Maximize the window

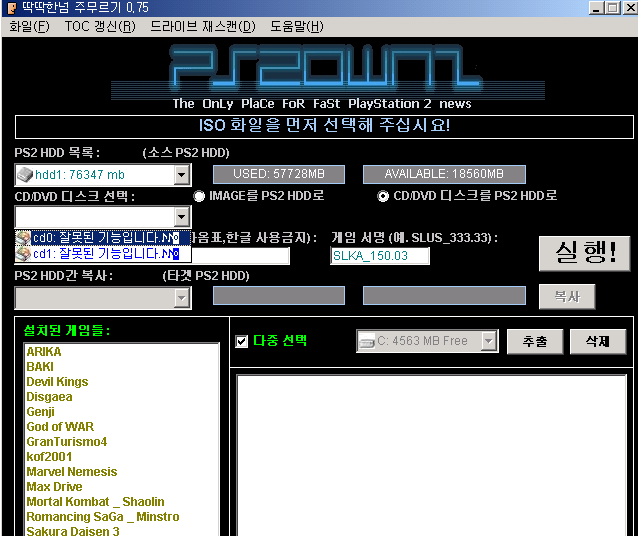[x=613, y=7]
